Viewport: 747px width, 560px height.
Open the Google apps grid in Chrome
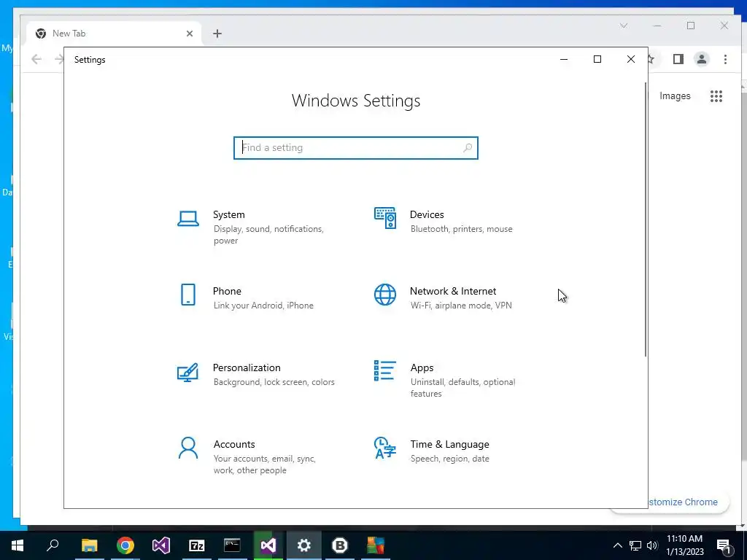click(x=716, y=96)
